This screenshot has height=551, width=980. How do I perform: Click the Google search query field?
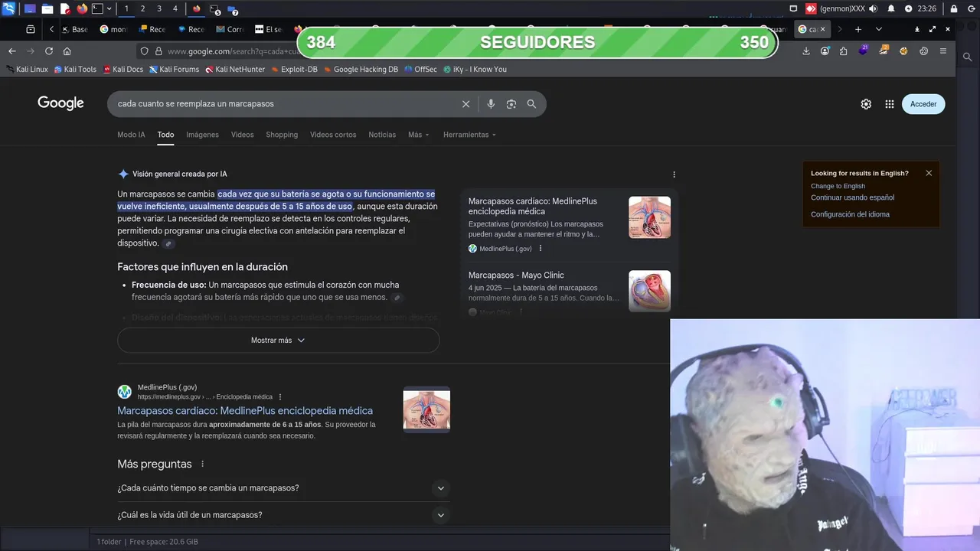point(283,104)
